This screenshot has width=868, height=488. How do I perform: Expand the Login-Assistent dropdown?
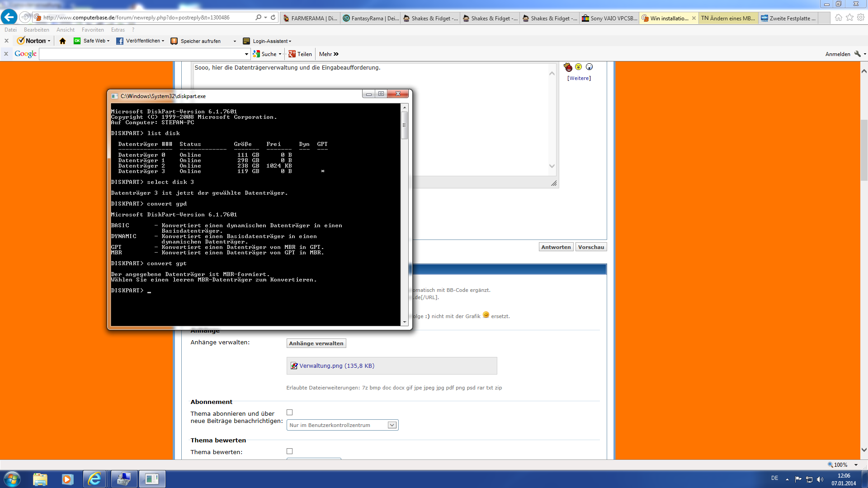pyautogui.click(x=290, y=41)
